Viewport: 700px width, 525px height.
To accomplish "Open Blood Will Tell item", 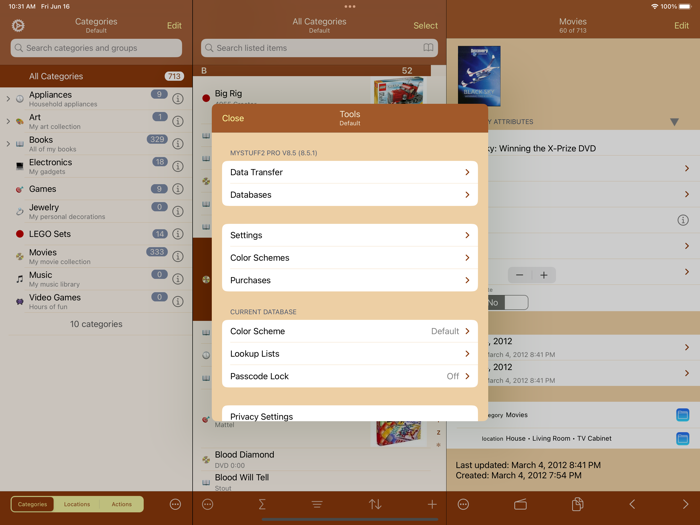I will pos(319,481).
